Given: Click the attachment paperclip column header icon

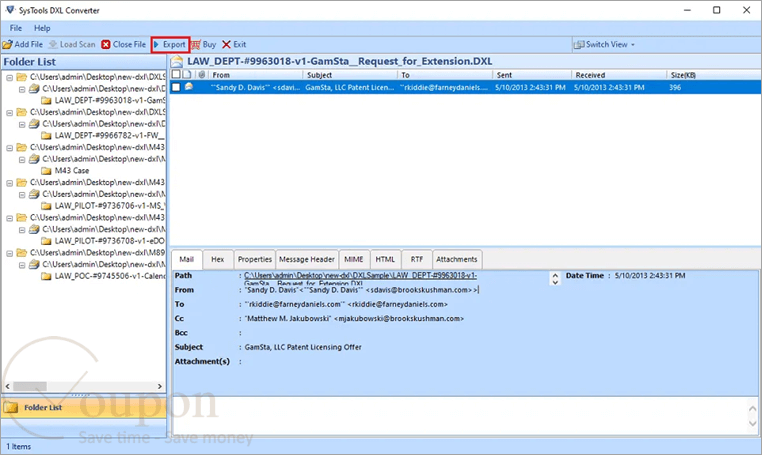Looking at the screenshot, I should click(x=202, y=75).
